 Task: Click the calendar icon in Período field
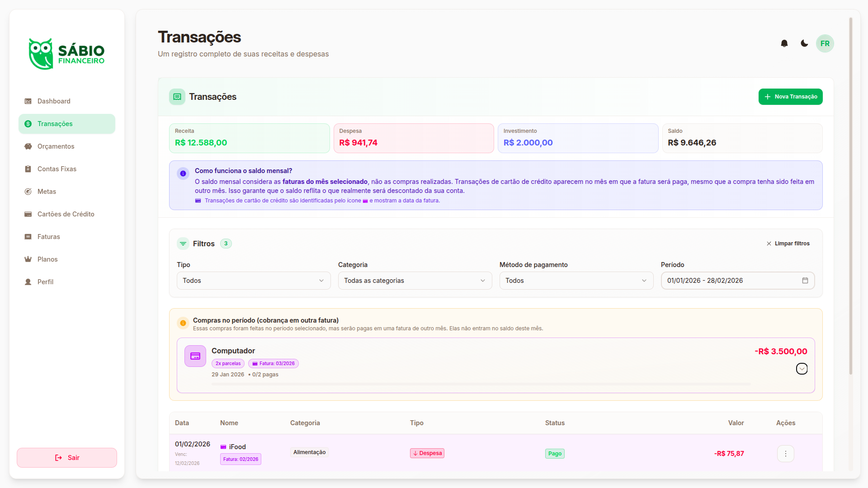(805, 281)
